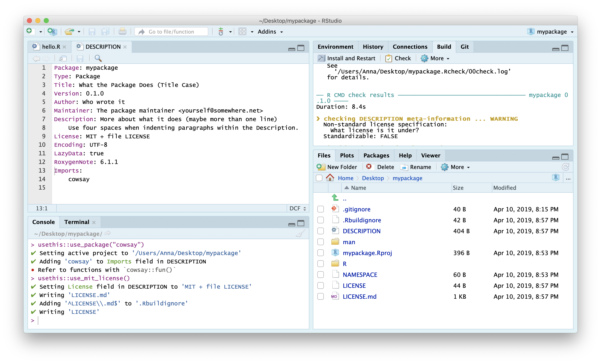This screenshot has height=364, width=601.
Task: Open the panes layout dropdown arrow
Action: click(252, 32)
